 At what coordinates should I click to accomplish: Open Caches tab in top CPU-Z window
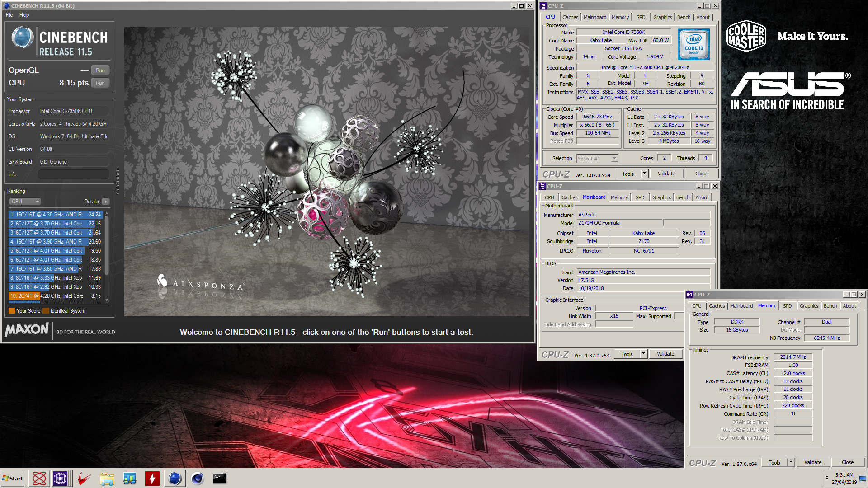click(x=570, y=17)
